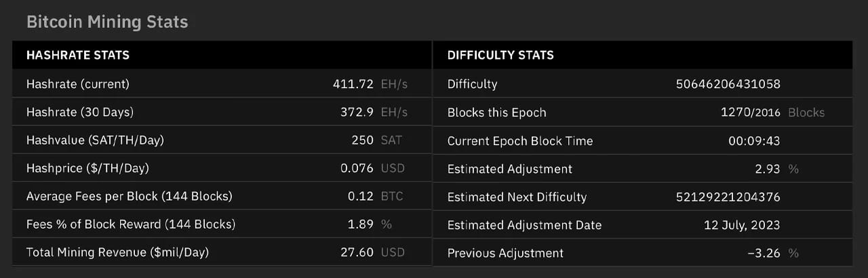Click the 411.72 EH/s hashrate value
Image resolution: width=868 pixels, height=278 pixels.
353,84
